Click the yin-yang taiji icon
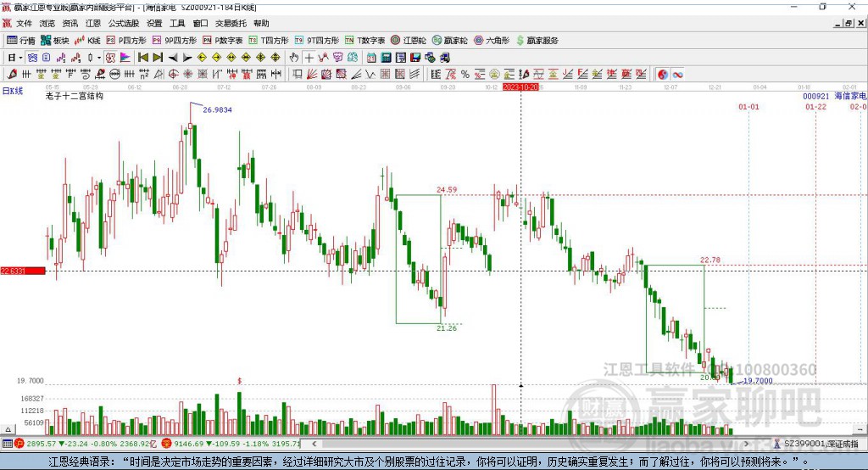The width and height of the screenshot is (868, 470). click(x=663, y=75)
